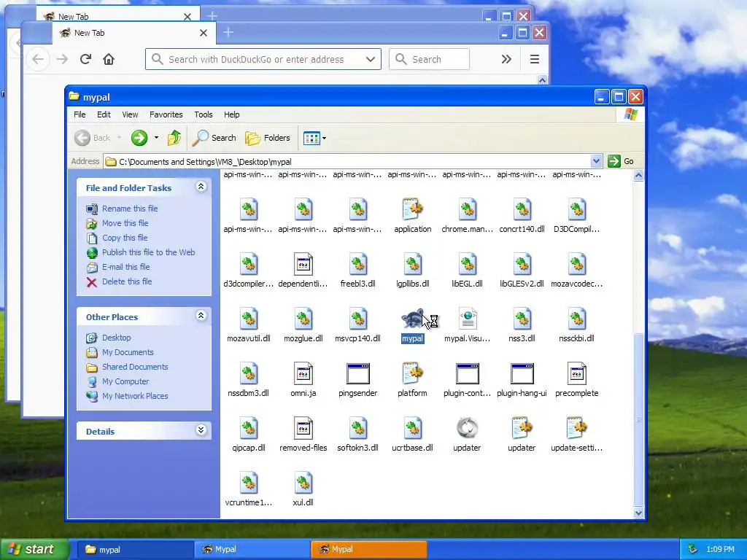Open the Mypal URL bar history dropdown
Screen dimensions: 747x560
[370, 60]
